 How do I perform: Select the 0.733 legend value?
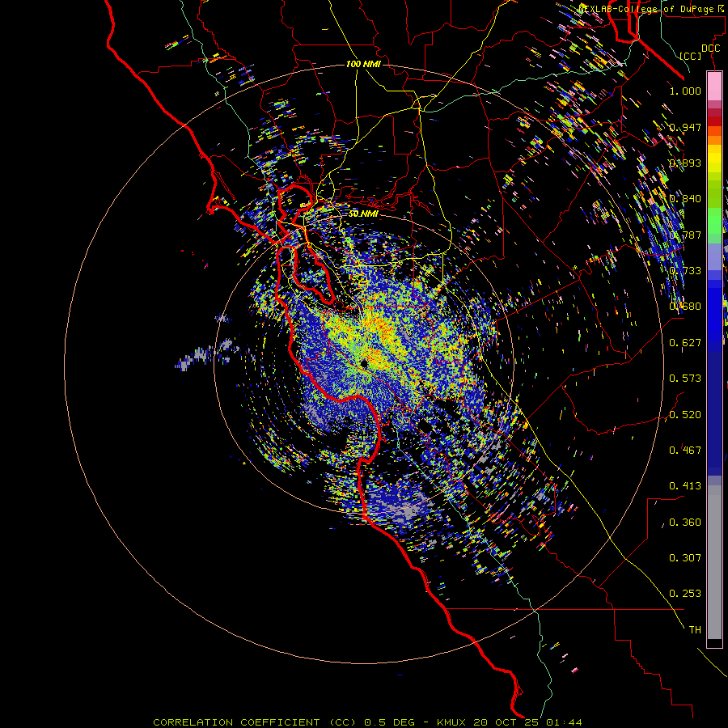click(x=685, y=271)
